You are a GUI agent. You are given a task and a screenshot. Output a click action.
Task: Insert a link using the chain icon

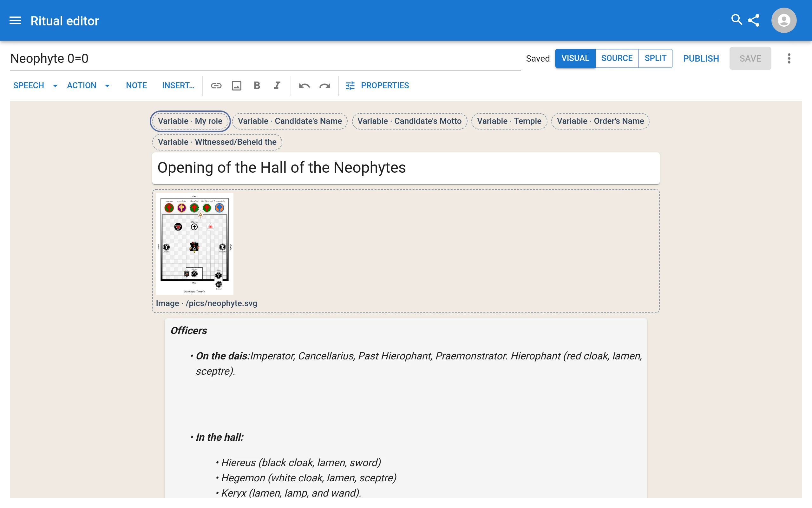pos(216,86)
